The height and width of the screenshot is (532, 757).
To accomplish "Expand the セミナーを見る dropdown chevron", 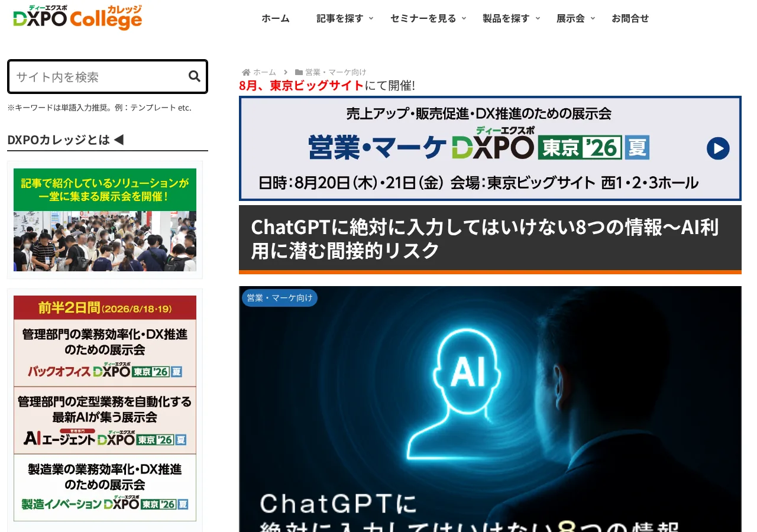I will coord(464,18).
